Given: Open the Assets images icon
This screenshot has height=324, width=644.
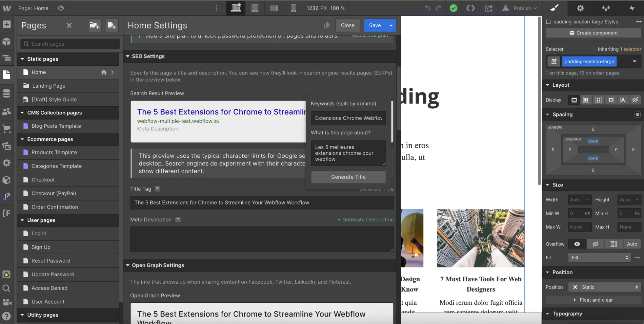Looking at the screenshot, I should [x=7, y=146].
